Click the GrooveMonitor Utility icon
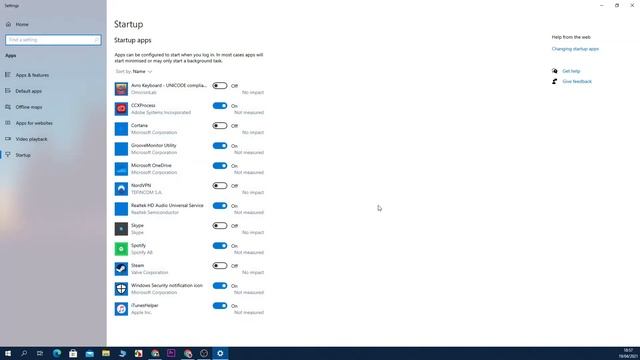This screenshot has width=640, height=360. coord(121,149)
